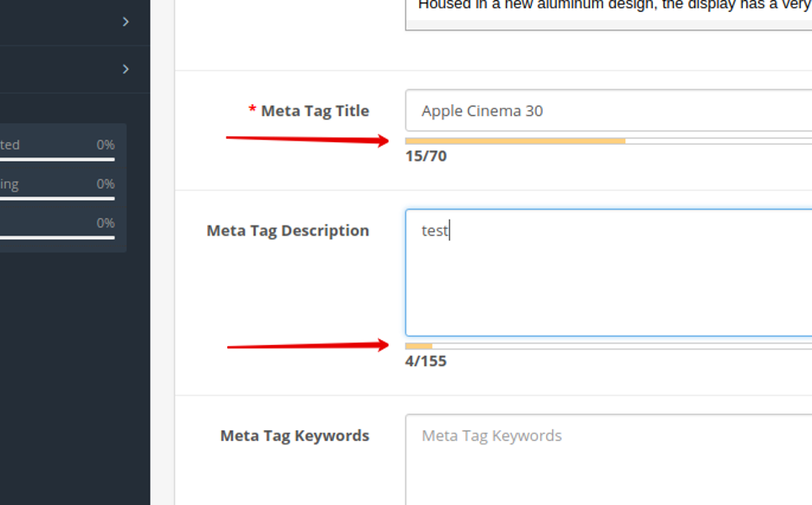Click the Meta Tag Description length progress bar

[x=608, y=346]
